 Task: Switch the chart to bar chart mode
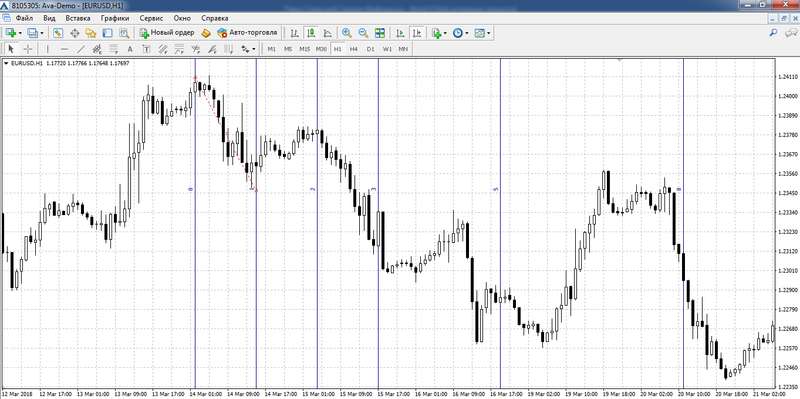click(294, 33)
